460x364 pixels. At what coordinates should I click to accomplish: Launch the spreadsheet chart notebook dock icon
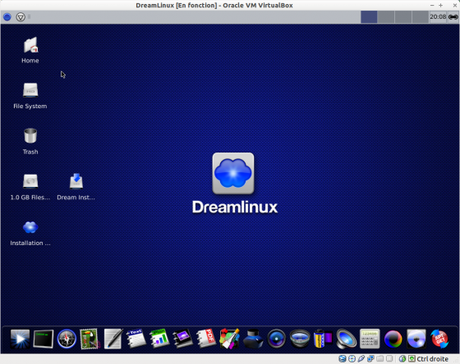[159, 339]
